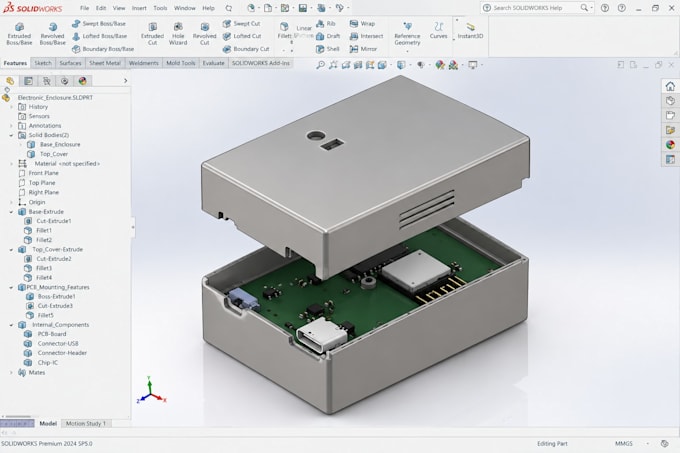
Task: Open the PropertyManager tab icon
Action: tap(28, 81)
